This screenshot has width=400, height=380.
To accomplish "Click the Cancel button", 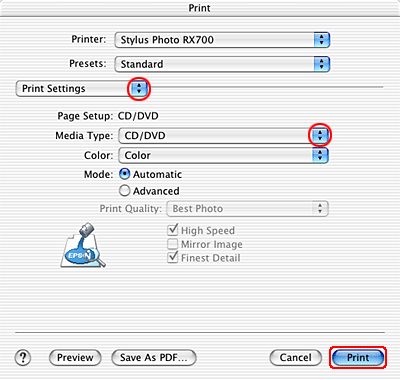I will 296,358.
